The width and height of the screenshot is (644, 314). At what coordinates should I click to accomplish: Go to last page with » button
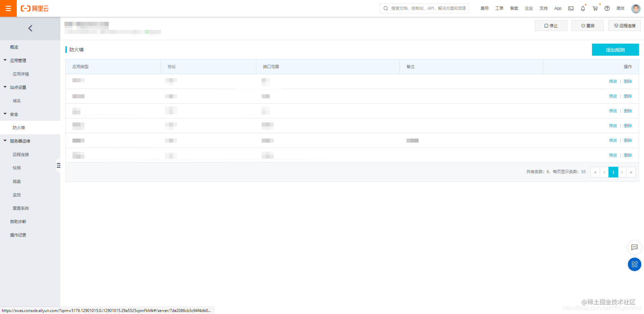coord(631,172)
